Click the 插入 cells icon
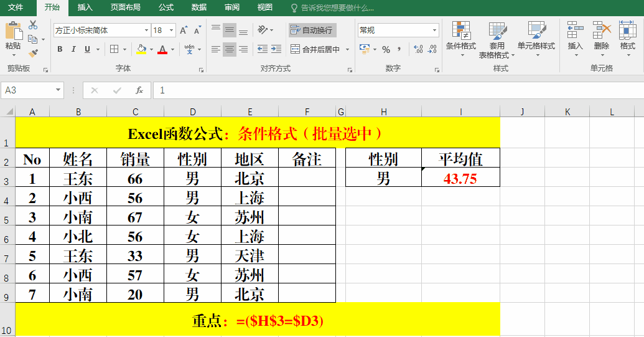 pyautogui.click(x=575, y=31)
